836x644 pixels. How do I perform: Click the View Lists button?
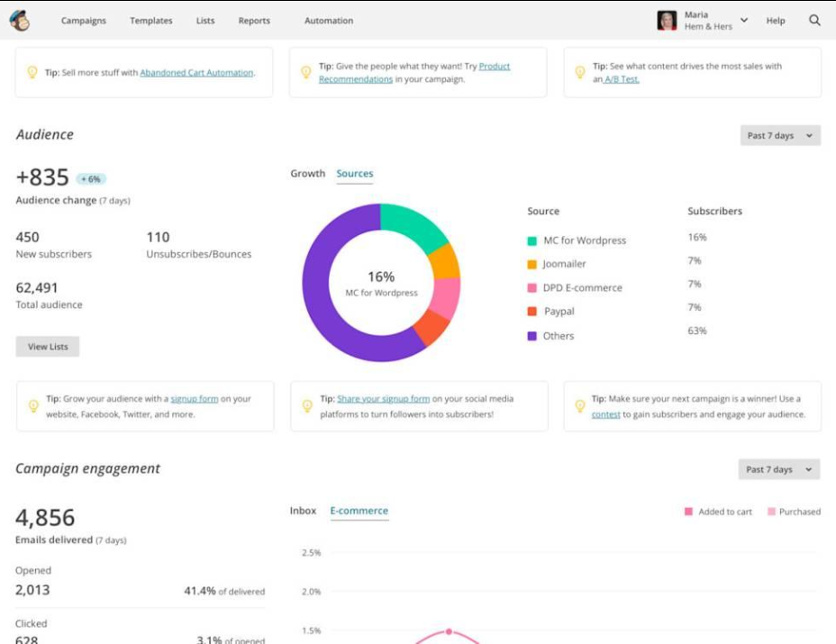[47, 346]
